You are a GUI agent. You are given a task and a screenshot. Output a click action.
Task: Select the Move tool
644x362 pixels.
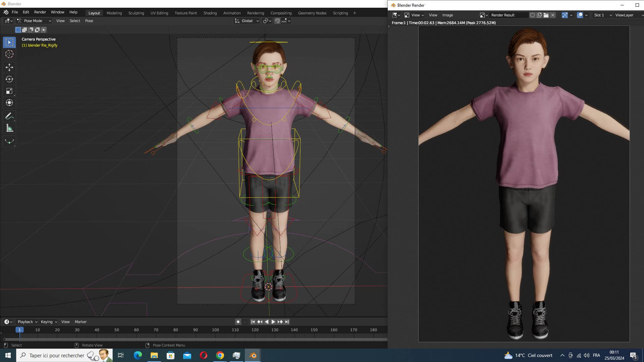point(9,67)
